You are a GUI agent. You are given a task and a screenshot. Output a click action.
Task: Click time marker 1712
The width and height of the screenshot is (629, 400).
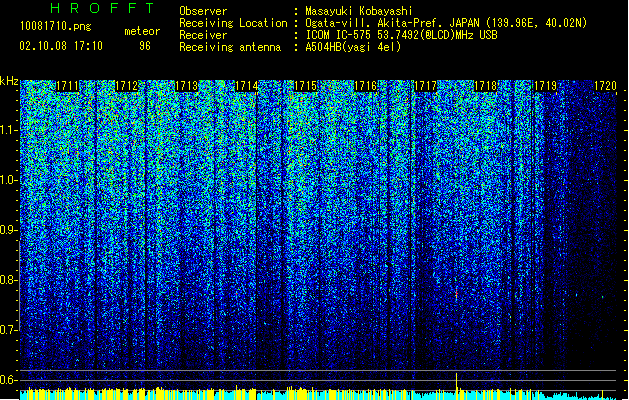127,86
